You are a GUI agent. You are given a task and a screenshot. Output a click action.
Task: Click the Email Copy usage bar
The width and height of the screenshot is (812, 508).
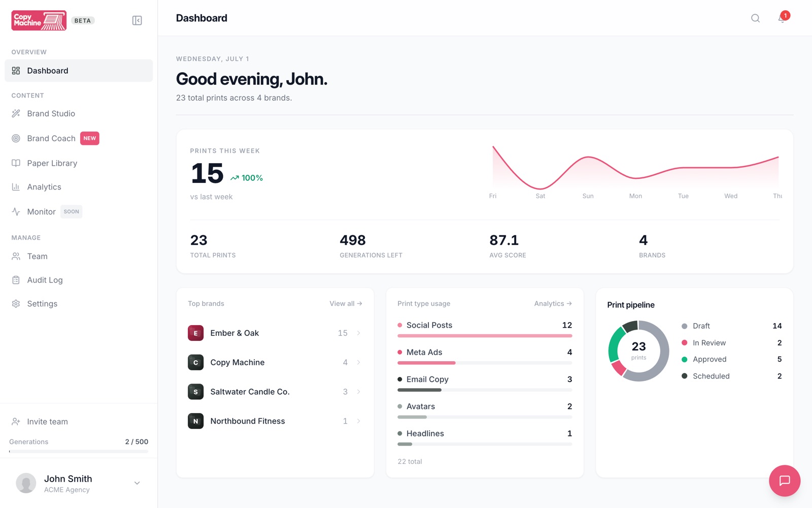[x=485, y=390]
